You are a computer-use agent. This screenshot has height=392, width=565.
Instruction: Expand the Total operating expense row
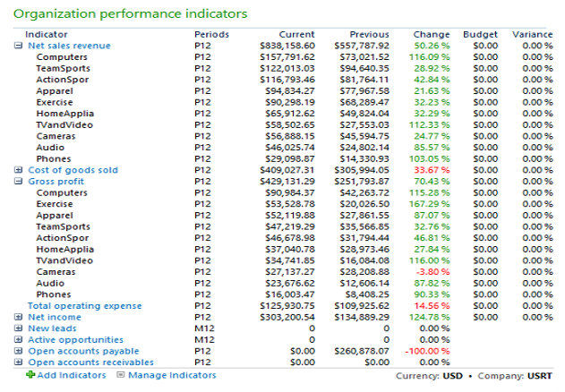[19, 306]
